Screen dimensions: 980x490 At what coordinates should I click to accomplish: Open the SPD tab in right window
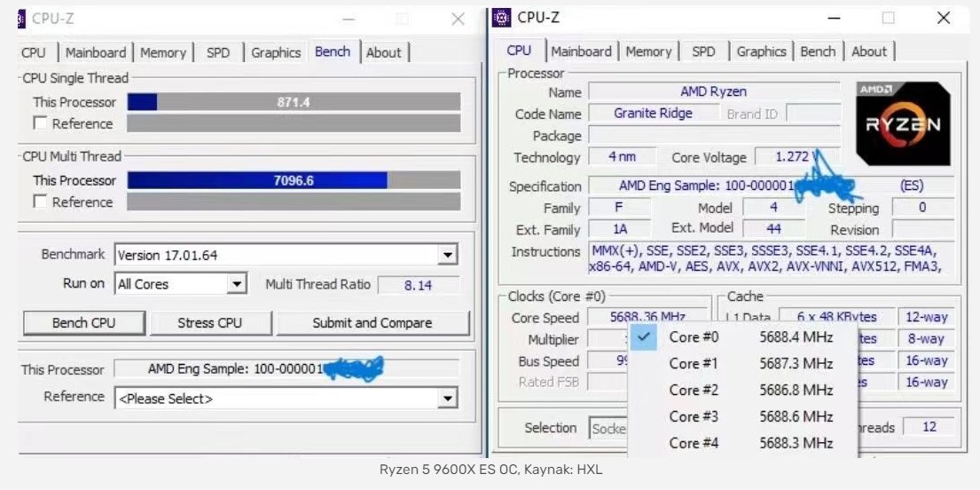pyautogui.click(x=704, y=51)
